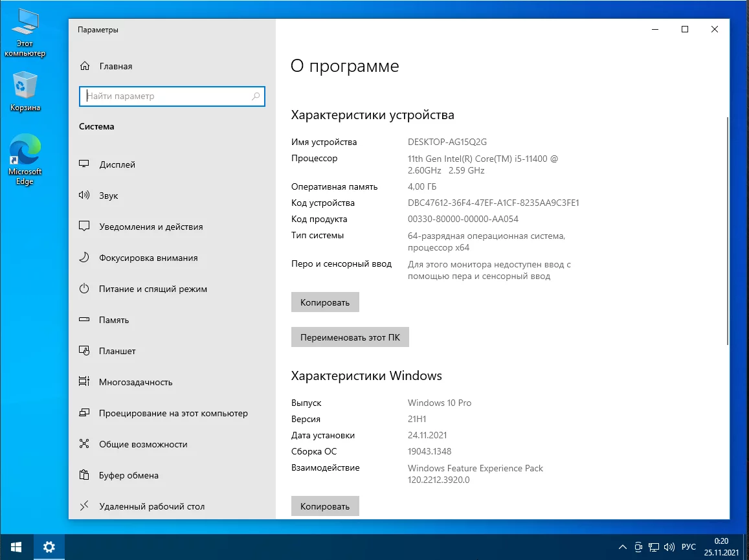Select the Фокусировка внимания moon icon
This screenshot has width=749, height=560.
click(84, 257)
